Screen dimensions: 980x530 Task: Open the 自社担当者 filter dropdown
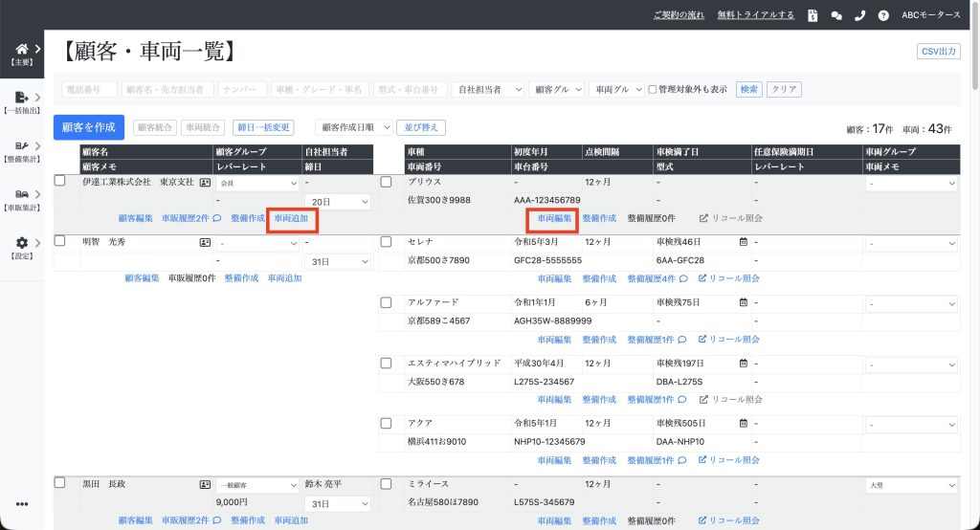click(x=488, y=89)
